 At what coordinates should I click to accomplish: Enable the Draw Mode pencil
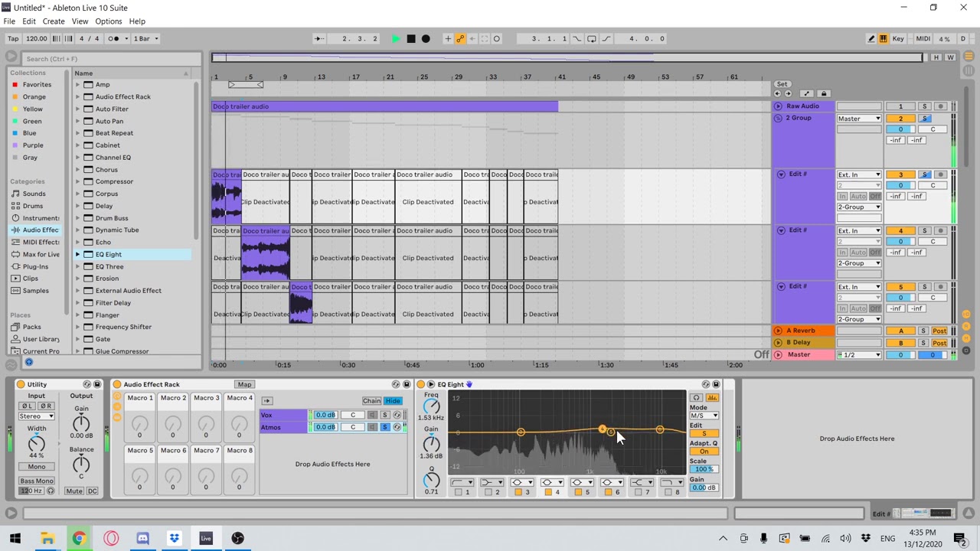click(x=871, y=38)
